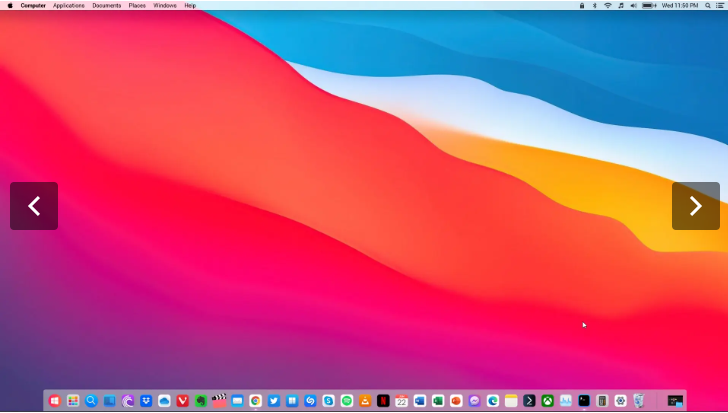Open Evernote in the dock
This screenshot has width=728, height=413.
point(201,401)
